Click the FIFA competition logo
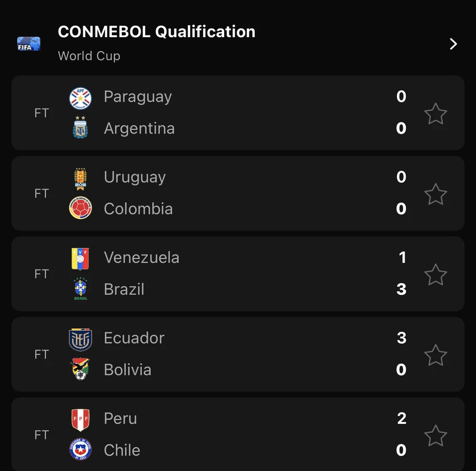The image size is (476, 471). pyautogui.click(x=29, y=44)
